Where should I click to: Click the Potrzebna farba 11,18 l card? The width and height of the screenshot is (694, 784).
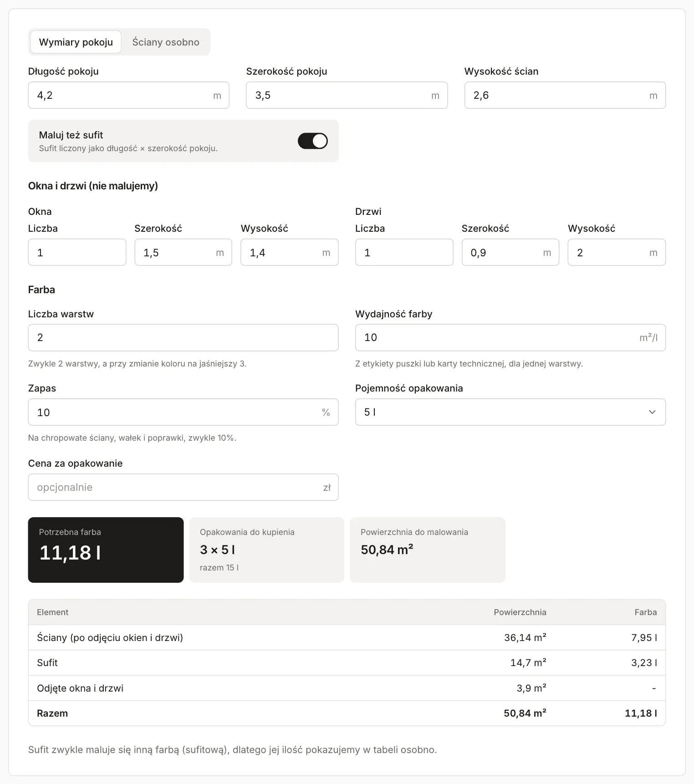pyautogui.click(x=106, y=550)
